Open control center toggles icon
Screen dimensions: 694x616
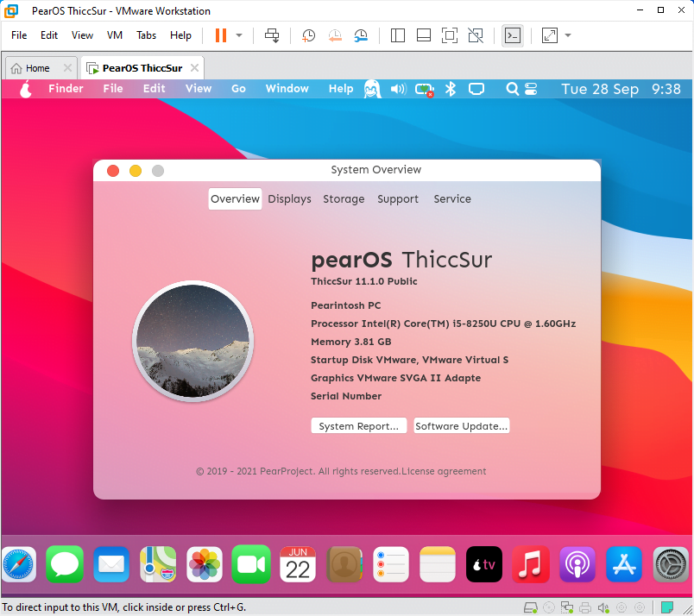tap(531, 89)
